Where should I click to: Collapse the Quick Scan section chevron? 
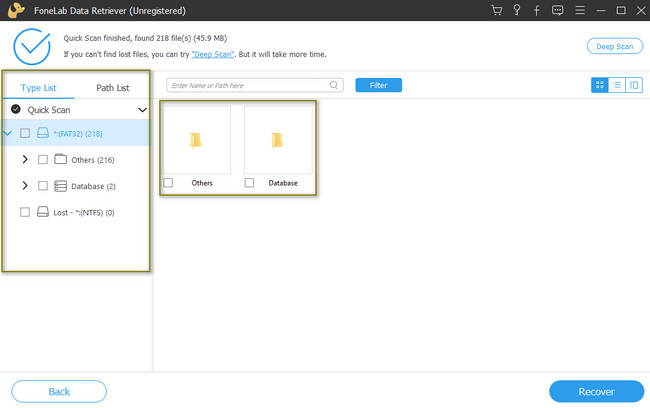point(142,110)
